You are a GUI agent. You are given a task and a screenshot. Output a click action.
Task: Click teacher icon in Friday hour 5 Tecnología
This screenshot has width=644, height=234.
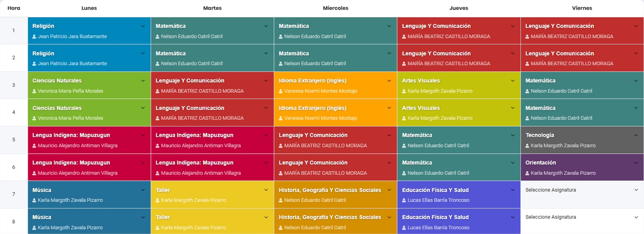pos(528,146)
